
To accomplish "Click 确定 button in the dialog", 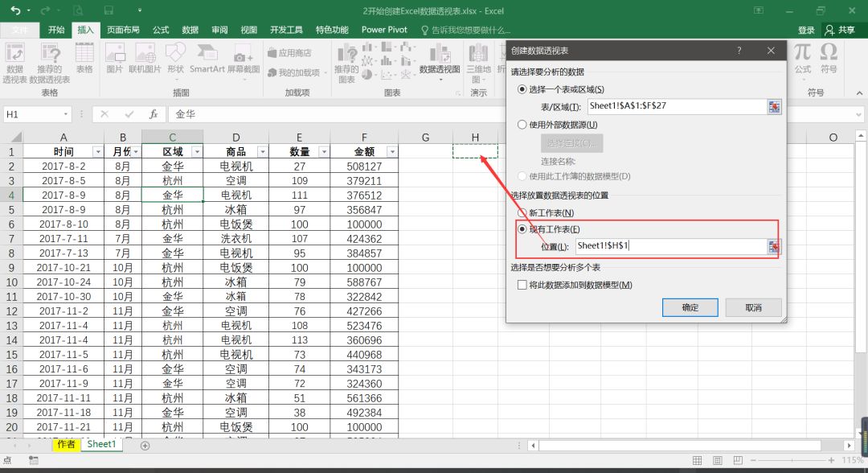I will point(690,307).
